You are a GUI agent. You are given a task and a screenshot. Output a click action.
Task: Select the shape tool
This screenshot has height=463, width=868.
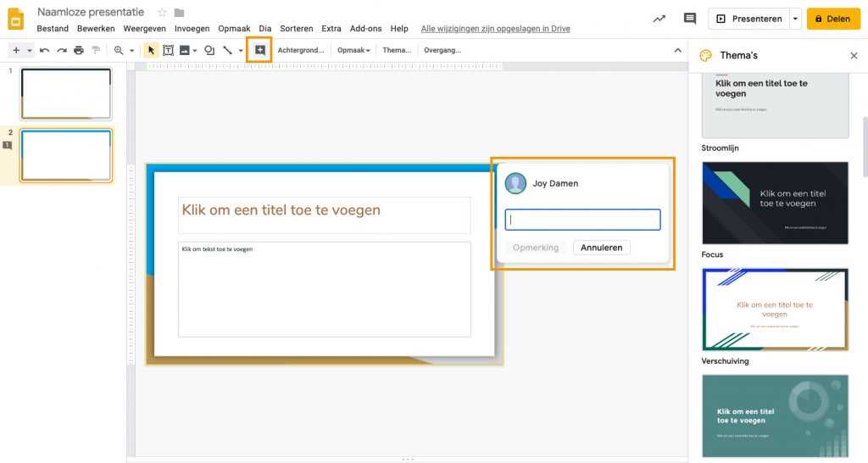click(209, 50)
